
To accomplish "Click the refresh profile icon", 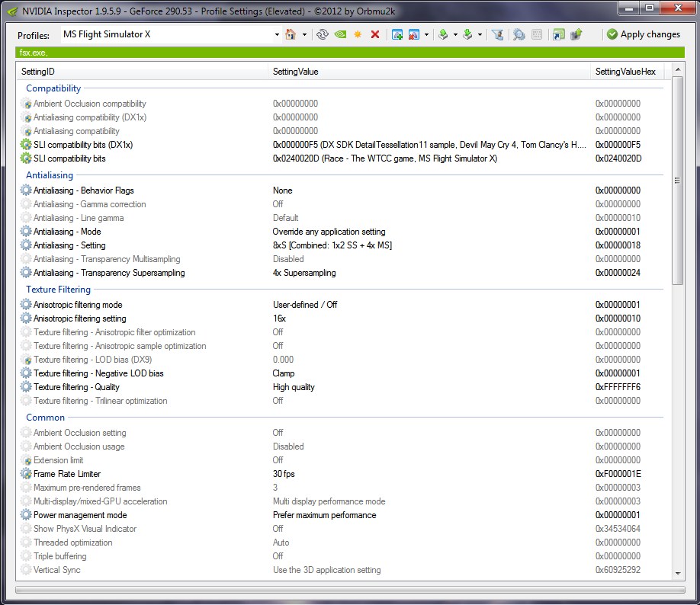I will pos(323,34).
